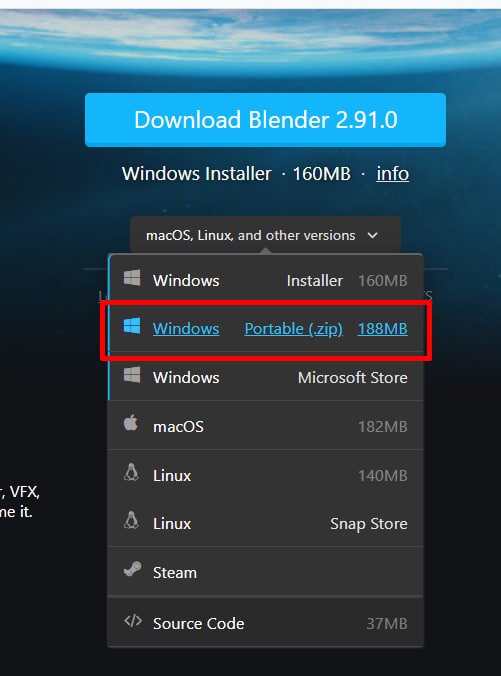Click the chevron arrow on versions dropdown
This screenshot has width=501, height=676.
click(373, 235)
